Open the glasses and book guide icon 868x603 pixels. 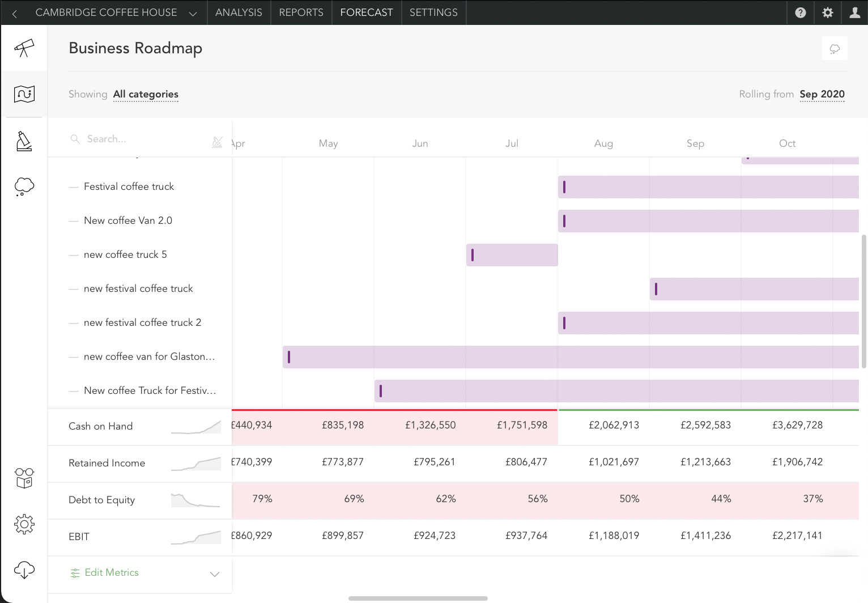(x=24, y=478)
